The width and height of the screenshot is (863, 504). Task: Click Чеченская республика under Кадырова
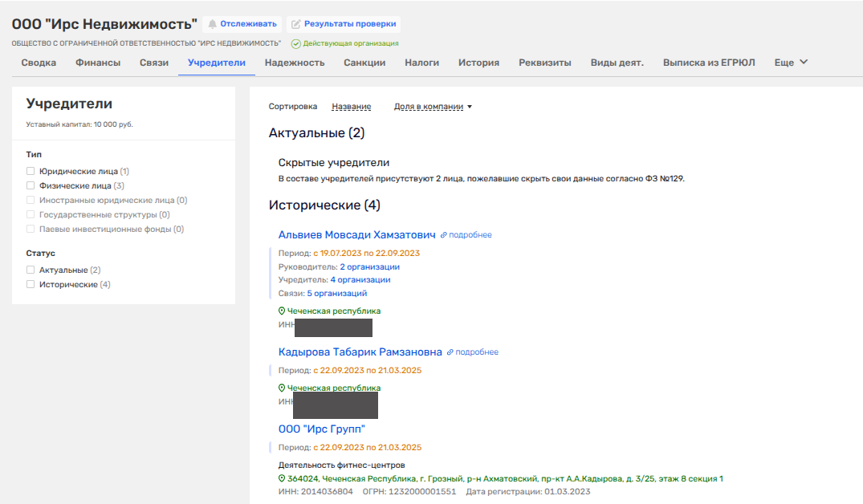click(x=333, y=388)
